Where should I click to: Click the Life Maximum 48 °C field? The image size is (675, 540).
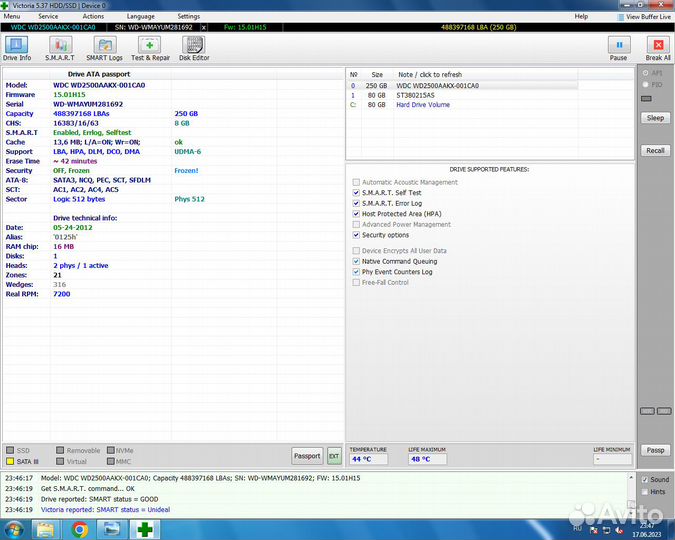(427, 459)
